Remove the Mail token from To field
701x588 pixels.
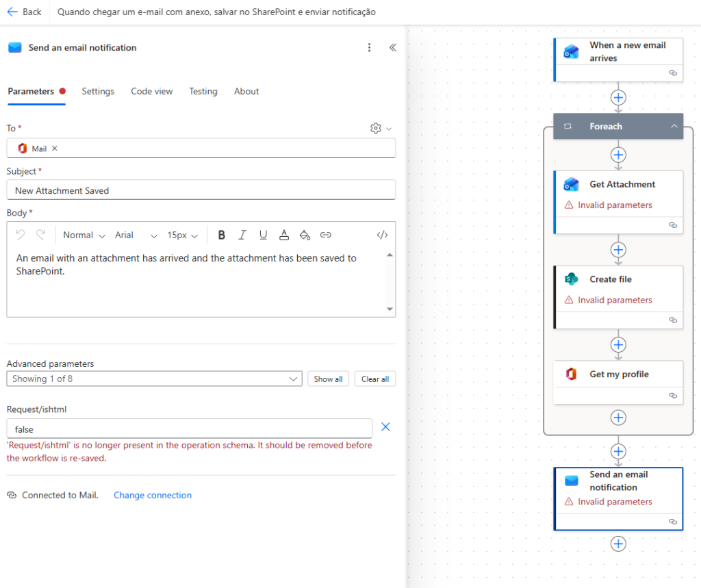55,149
